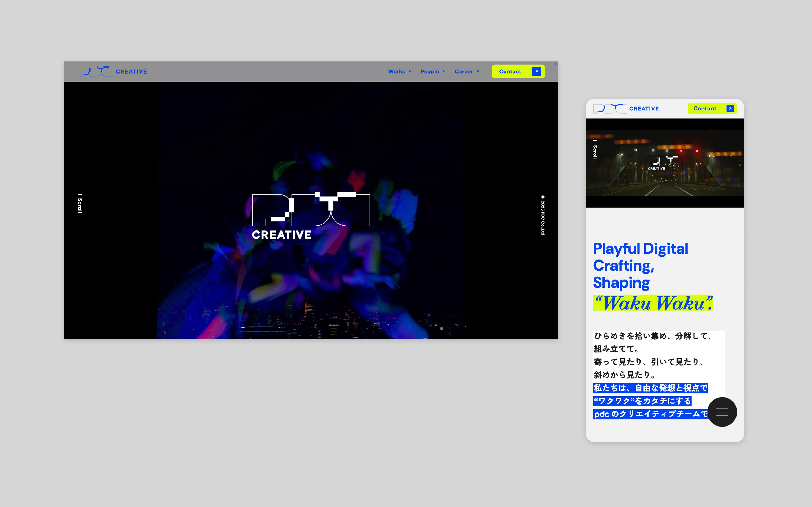Image resolution: width=812 pixels, height=507 pixels.
Task: Click the desktop vertical Scroll indicator
Action: point(80,203)
